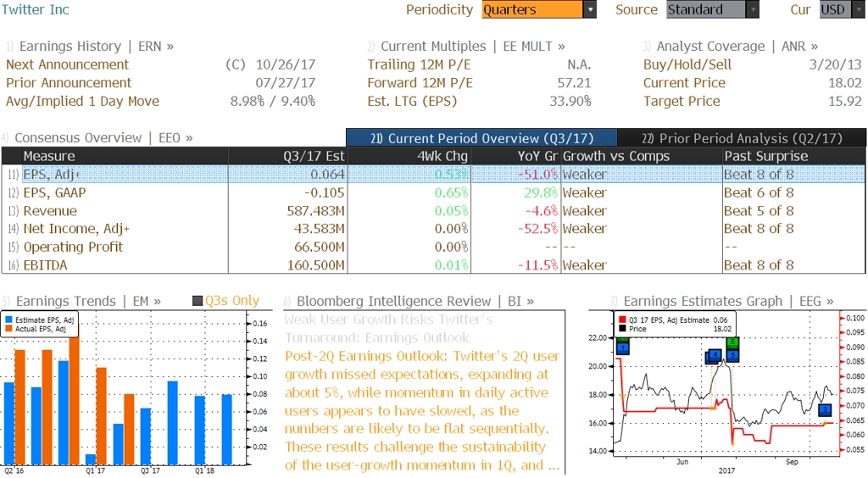Click EPS GAAP YoY growth 29.8%
This screenshot has height=478, width=868.
tap(541, 192)
